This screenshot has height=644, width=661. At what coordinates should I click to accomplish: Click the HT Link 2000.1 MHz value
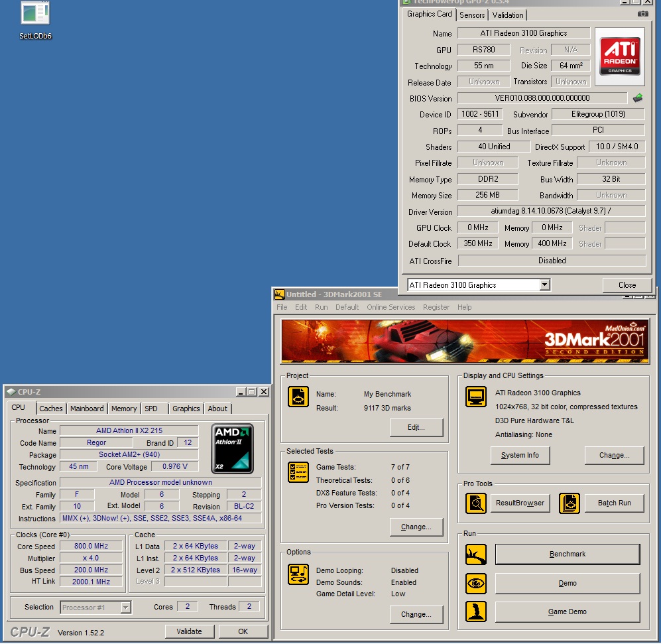(x=91, y=582)
